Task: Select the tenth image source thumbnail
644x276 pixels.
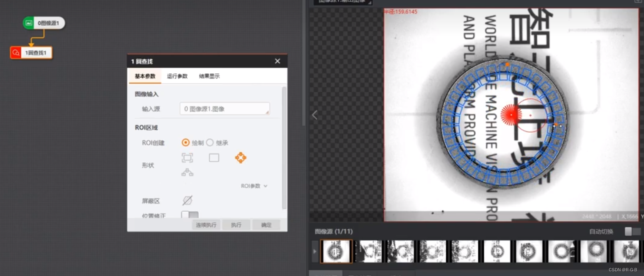Action: pos(626,251)
